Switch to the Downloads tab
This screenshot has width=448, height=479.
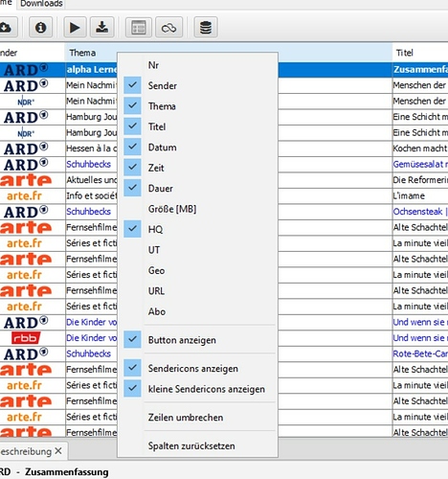pos(41,4)
